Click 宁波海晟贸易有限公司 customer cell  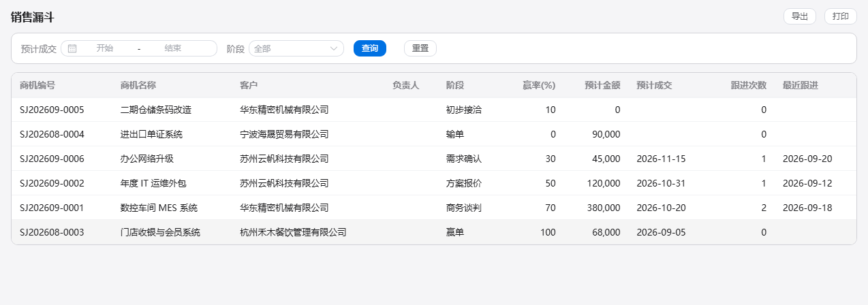pyautogui.click(x=284, y=134)
